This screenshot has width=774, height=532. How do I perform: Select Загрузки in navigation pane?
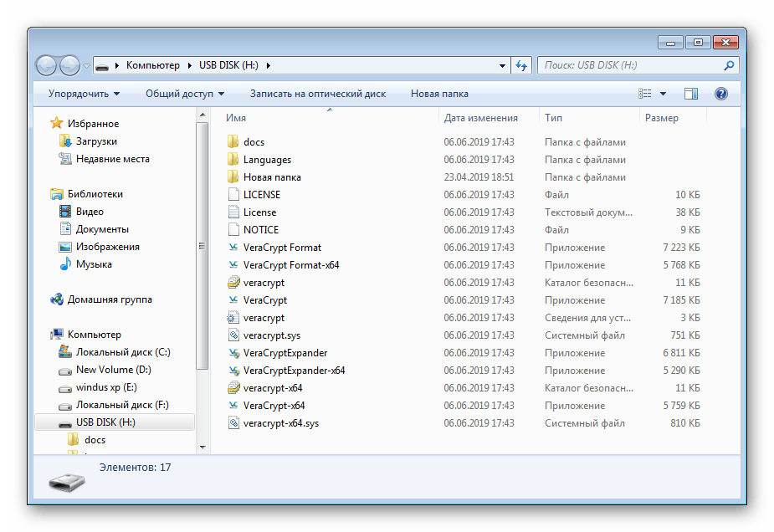coord(97,141)
